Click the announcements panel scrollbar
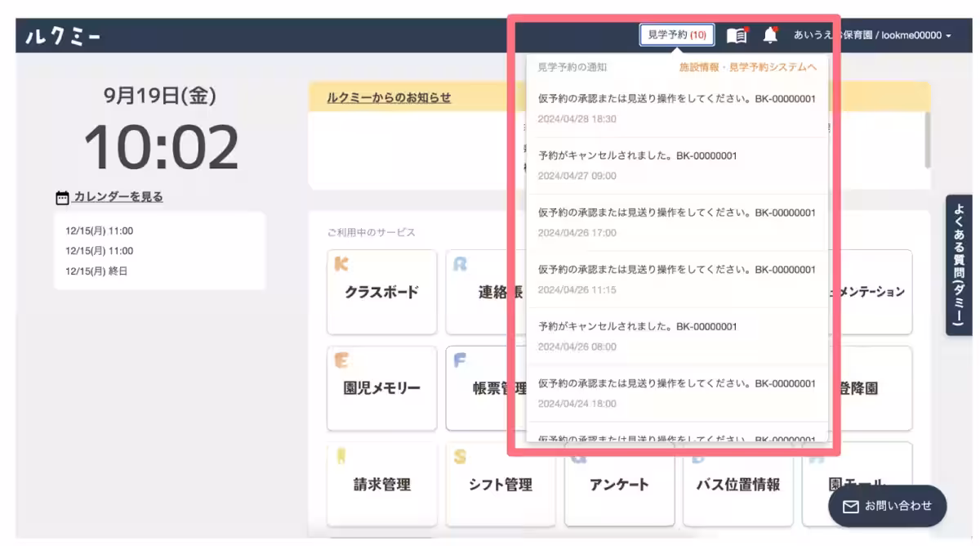Image resolution: width=980 pixels, height=546 pixels. click(x=927, y=139)
